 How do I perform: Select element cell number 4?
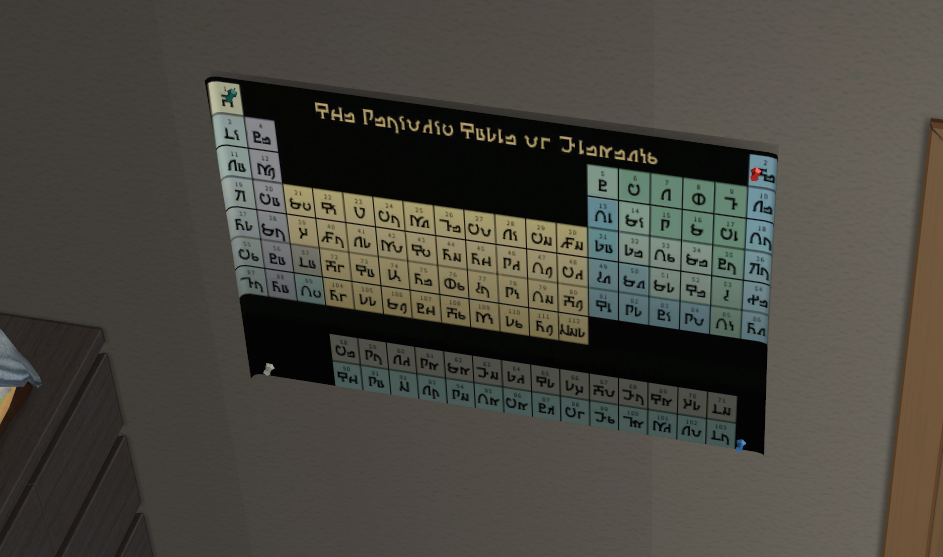point(261,136)
